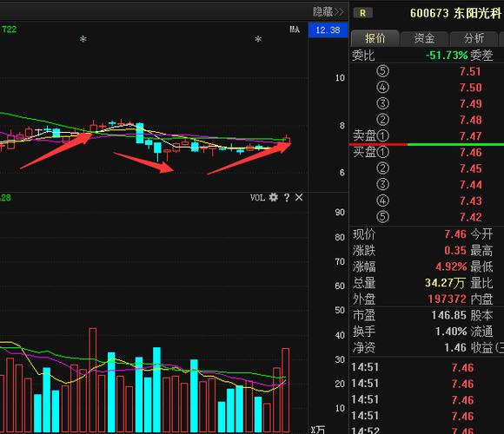Open the 分析 tab
This screenshot has width=504, height=434.
[x=474, y=38]
